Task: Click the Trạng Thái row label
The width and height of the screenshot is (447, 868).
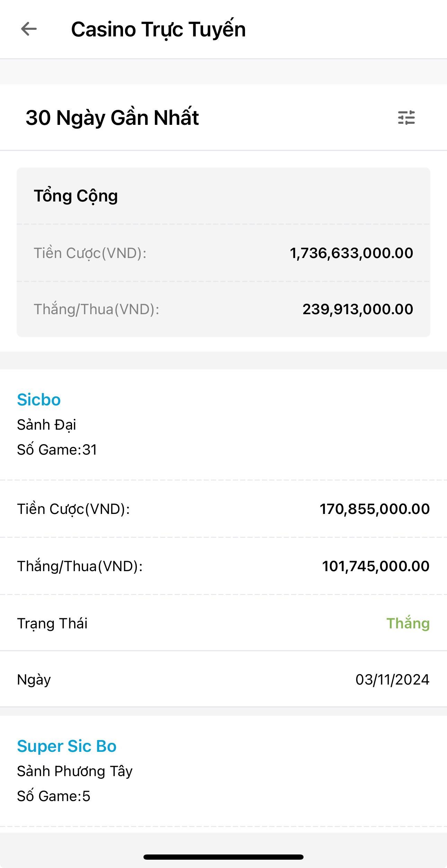Action: click(52, 623)
